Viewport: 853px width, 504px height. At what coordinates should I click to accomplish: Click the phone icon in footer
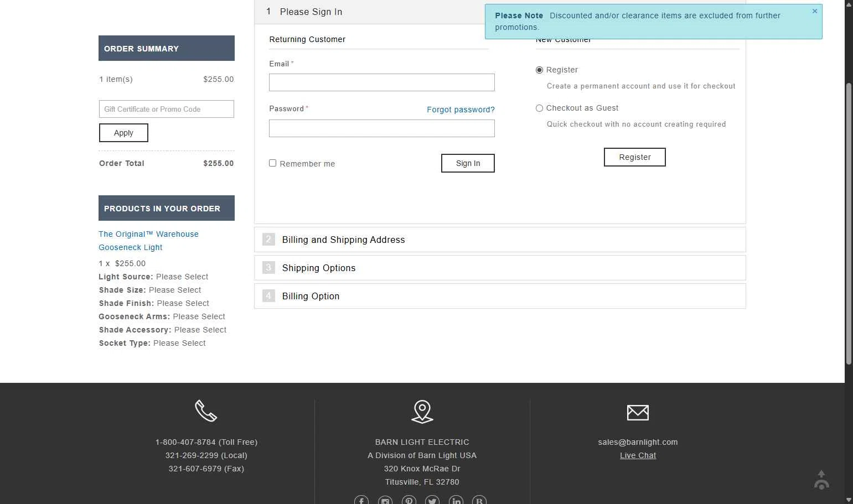pos(206,411)
